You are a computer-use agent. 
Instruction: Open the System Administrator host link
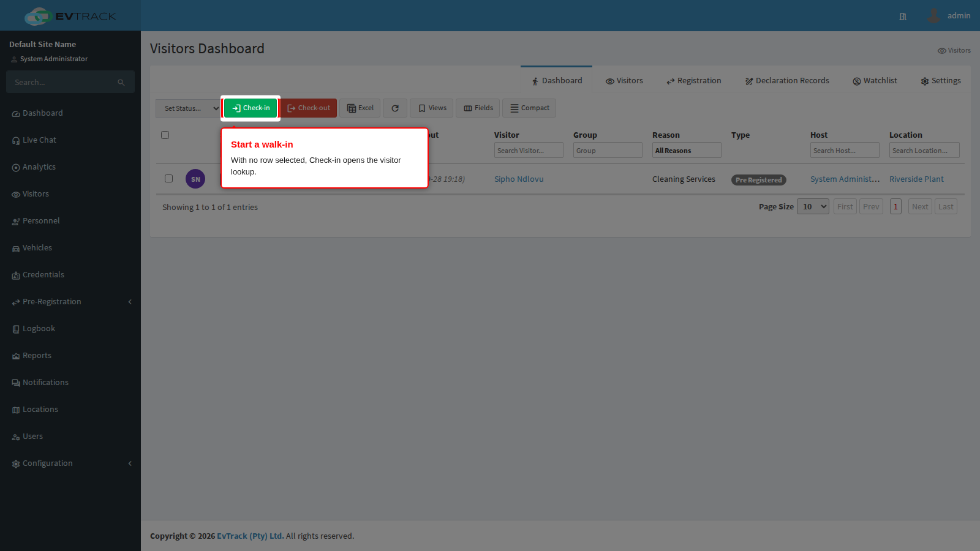(845, 179)
